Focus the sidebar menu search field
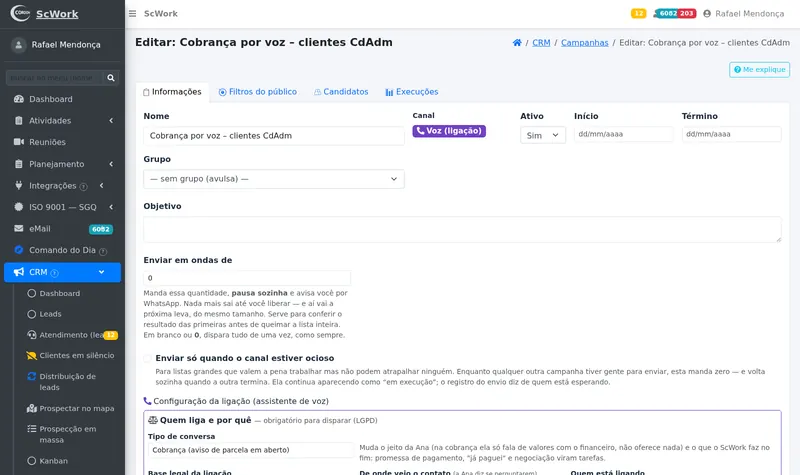Viewport: 800px width, 475px height. (54, 78)
